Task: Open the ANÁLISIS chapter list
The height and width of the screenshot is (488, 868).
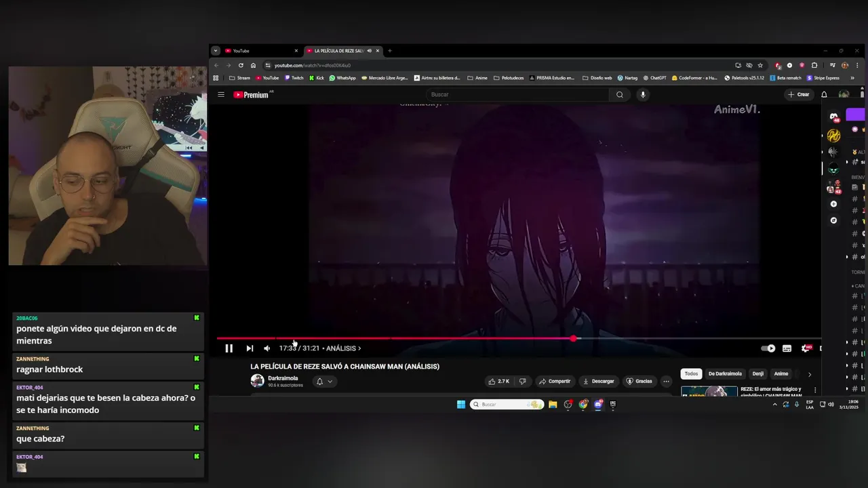Action: coord(343,348)
